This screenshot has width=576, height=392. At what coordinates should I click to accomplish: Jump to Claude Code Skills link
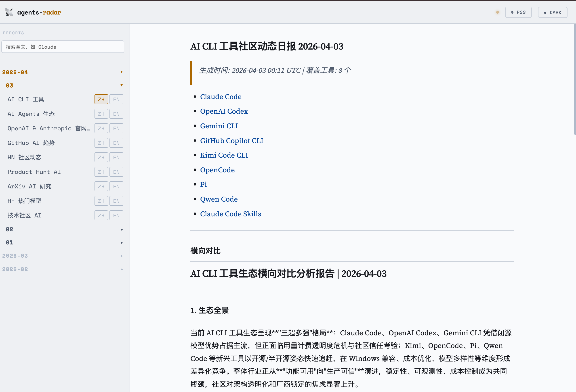click(231, 214)
